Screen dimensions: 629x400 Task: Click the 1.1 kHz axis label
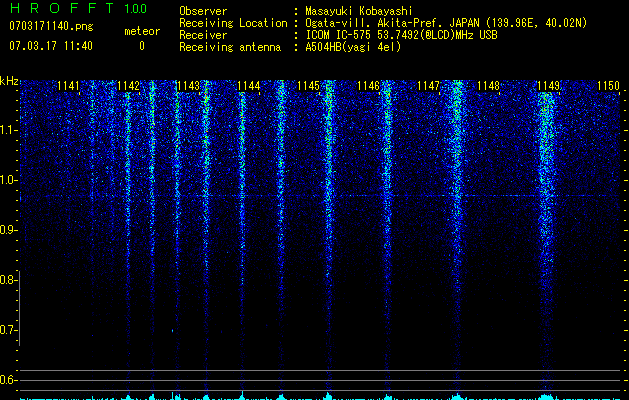coord(8,130)
